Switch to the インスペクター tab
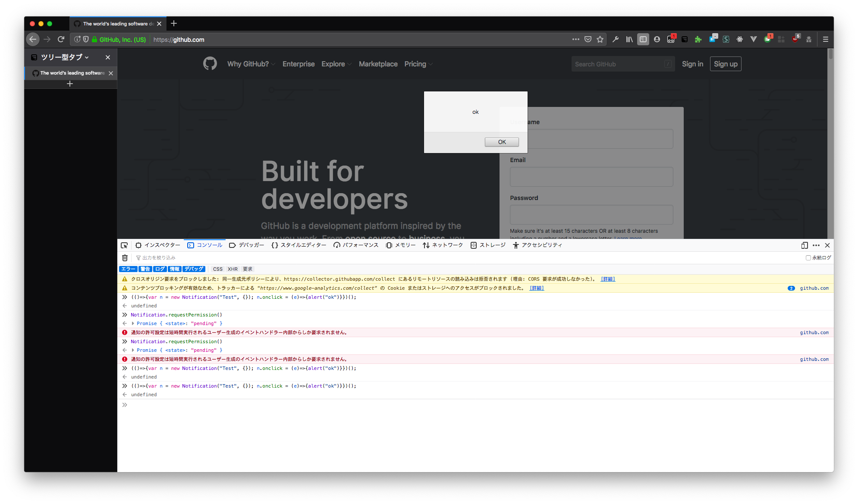 (x=161, y=245)
